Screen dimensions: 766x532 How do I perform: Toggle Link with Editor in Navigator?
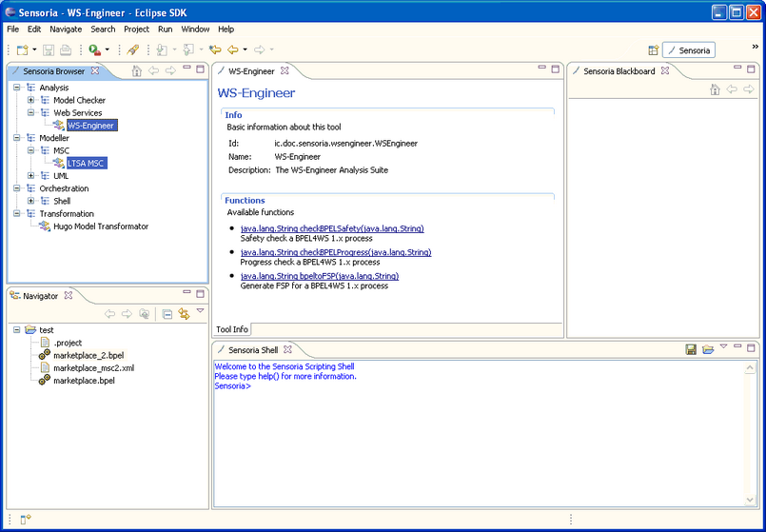184,314
